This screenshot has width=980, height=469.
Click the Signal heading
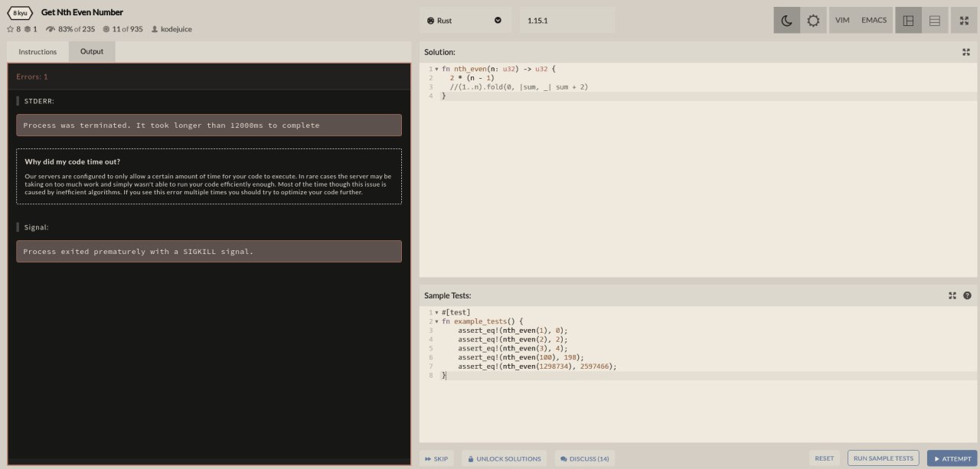pos(37,227)
